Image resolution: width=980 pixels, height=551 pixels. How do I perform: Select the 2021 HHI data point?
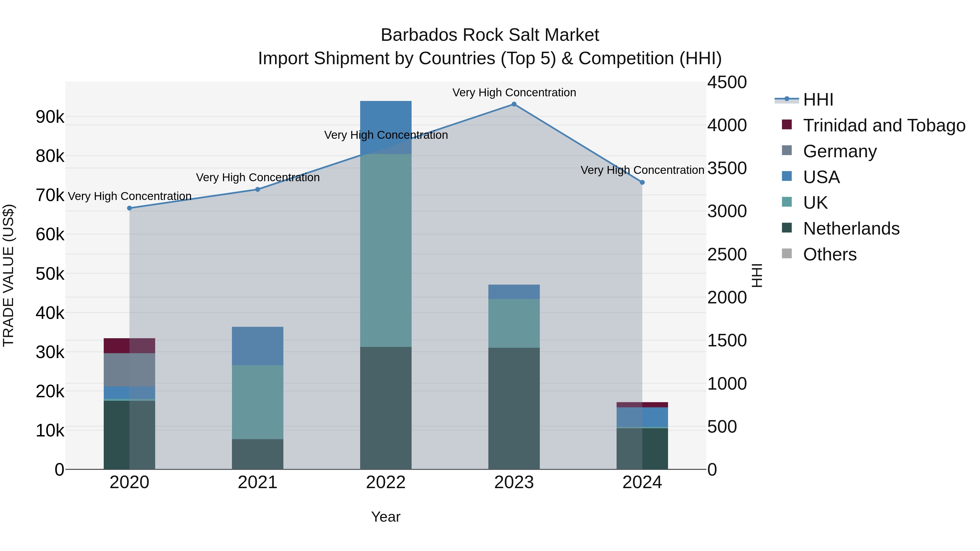[x=258, y=189]
